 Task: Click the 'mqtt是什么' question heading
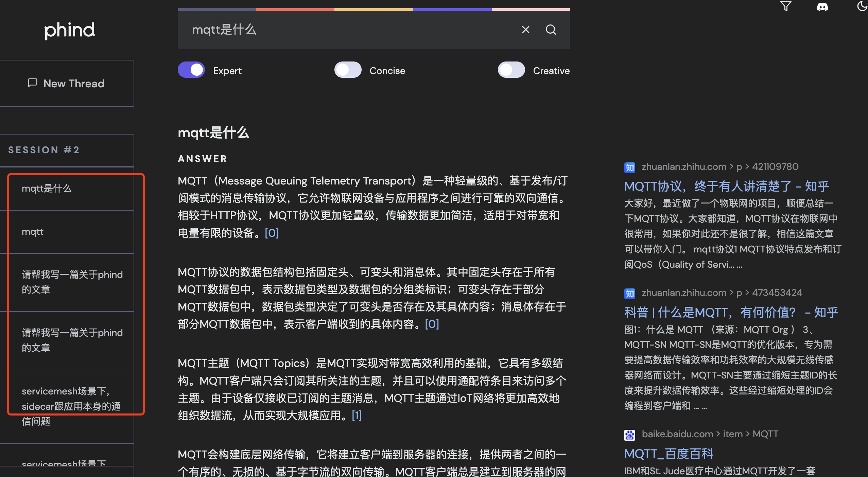tap(213, 132)
